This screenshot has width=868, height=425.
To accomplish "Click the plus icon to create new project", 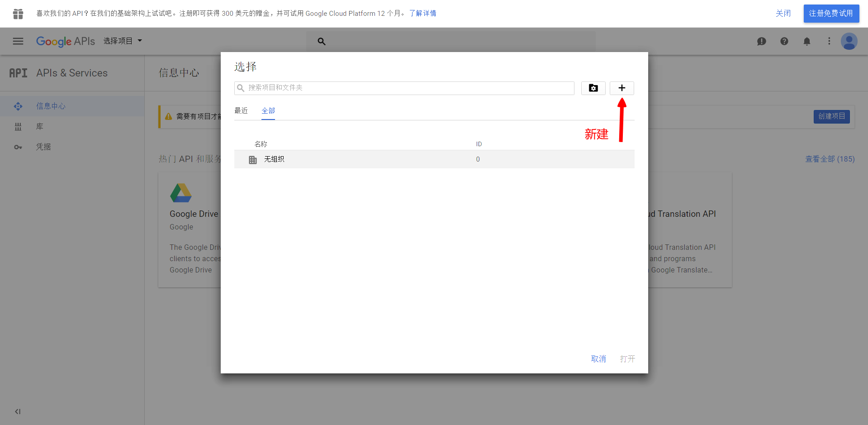I will [621, 88].
